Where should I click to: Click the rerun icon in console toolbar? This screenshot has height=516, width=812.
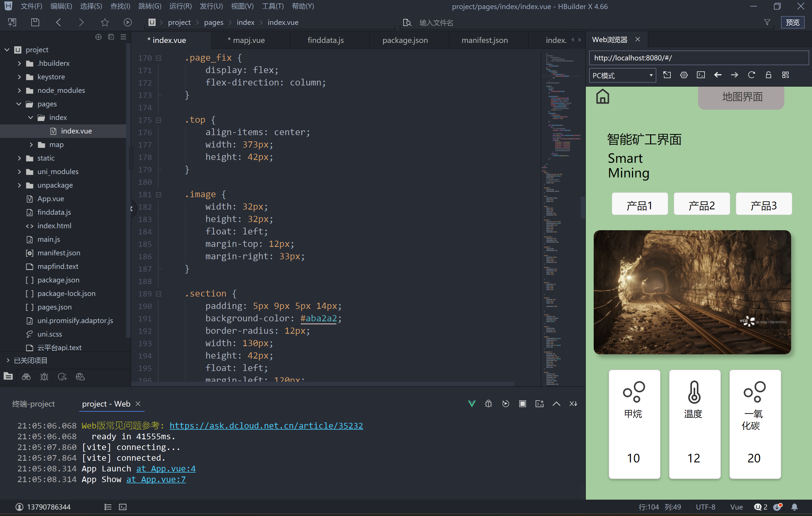(505, 404)
